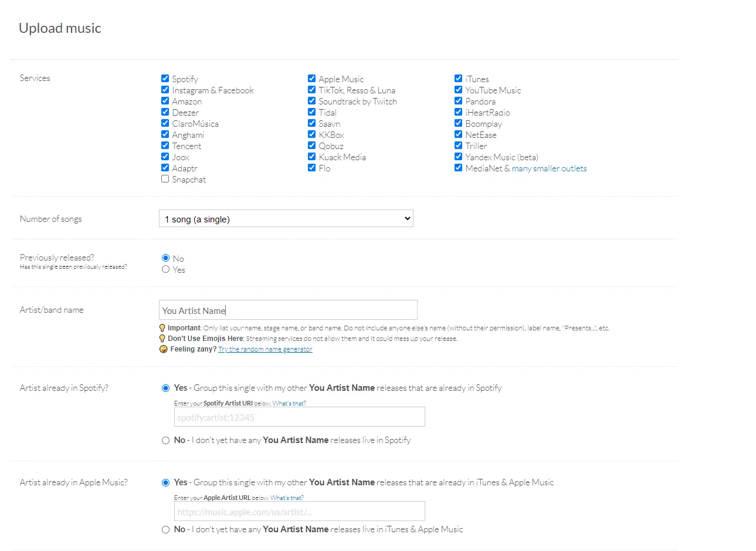Screen dimensions: 756x551
Task: Toggle the Kuack Media checkbox
Action: pos(312,157)
